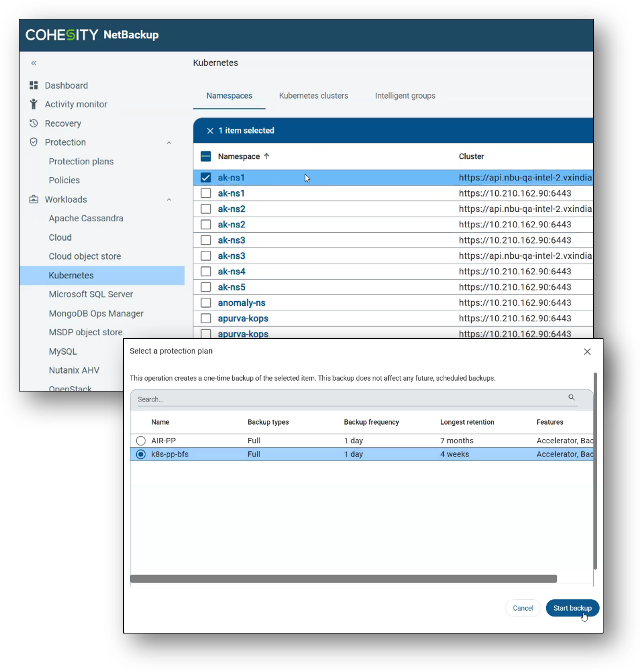
Task: Uncheck the selected ak-ns1 row checkbox
Action: [x=206, y=177]
